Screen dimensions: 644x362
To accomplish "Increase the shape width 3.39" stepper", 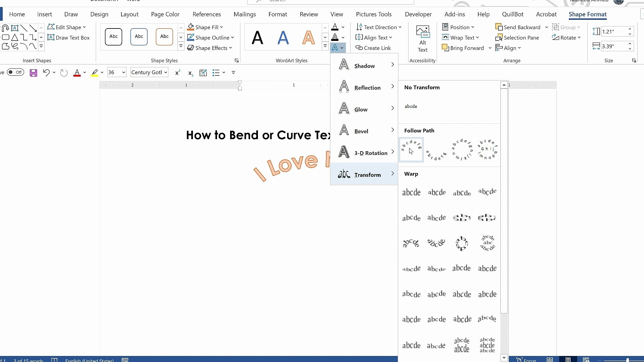I will [x=630, y=44].
